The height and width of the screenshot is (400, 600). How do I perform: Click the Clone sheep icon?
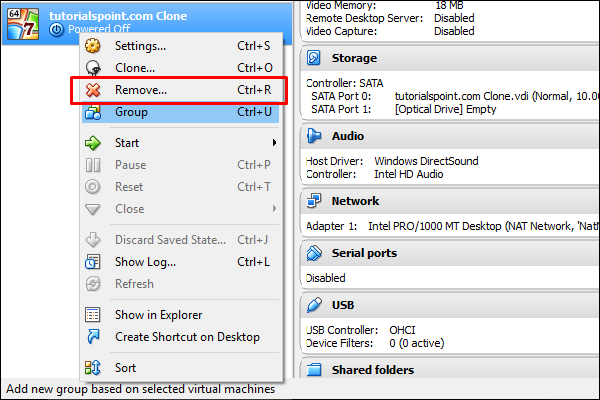click(x=93, y=68)
